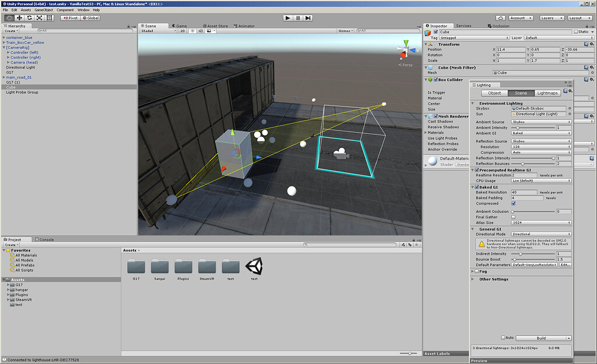Toggle the Static checkbox for Cube
The width and height of the screenshot is (597, 364).
click(577, 31)
